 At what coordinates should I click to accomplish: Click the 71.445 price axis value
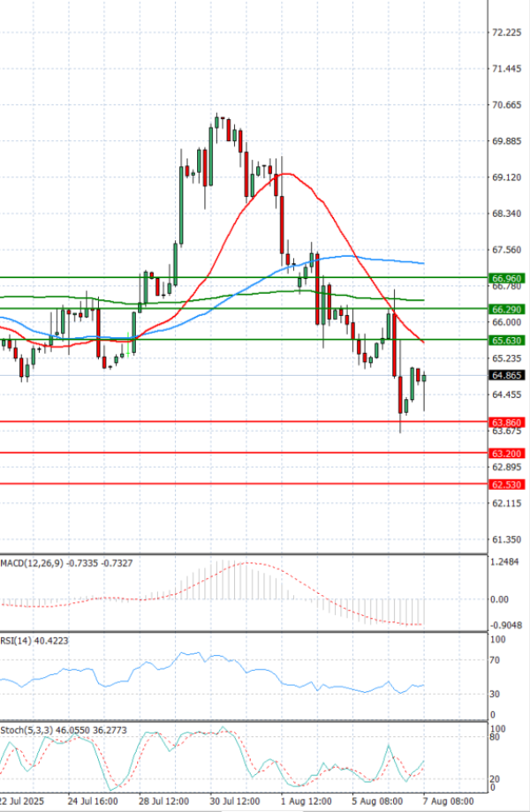click(x=507, y=69)
